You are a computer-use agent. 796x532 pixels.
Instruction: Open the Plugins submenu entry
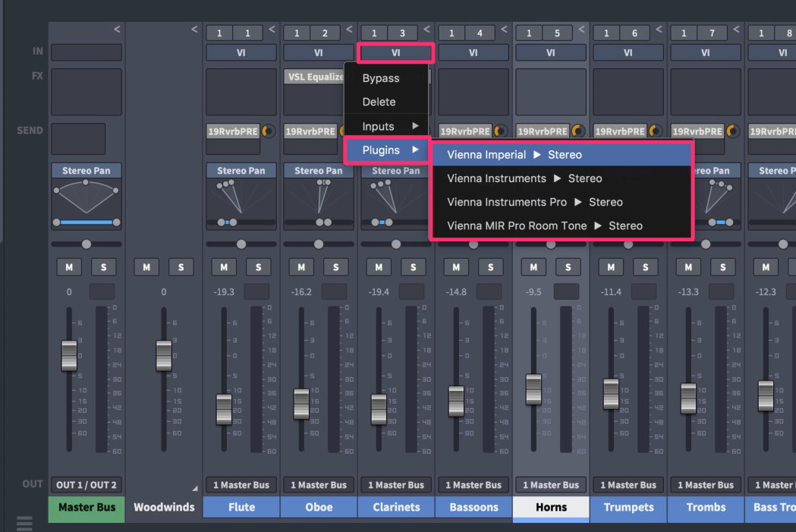387,150
